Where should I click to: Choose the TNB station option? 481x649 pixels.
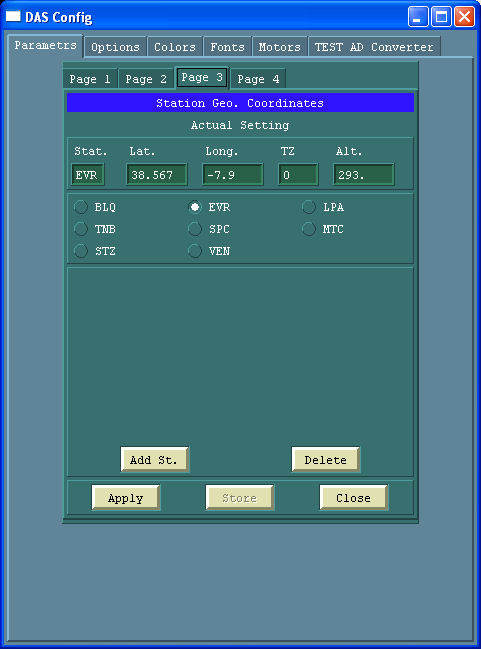click(81, 229)
